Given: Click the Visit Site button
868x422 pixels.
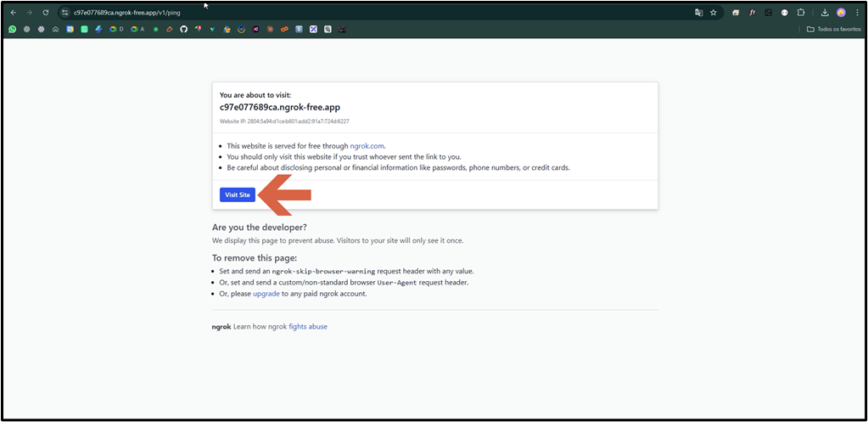Looking at the screenshot, I should tap(238, 195).
